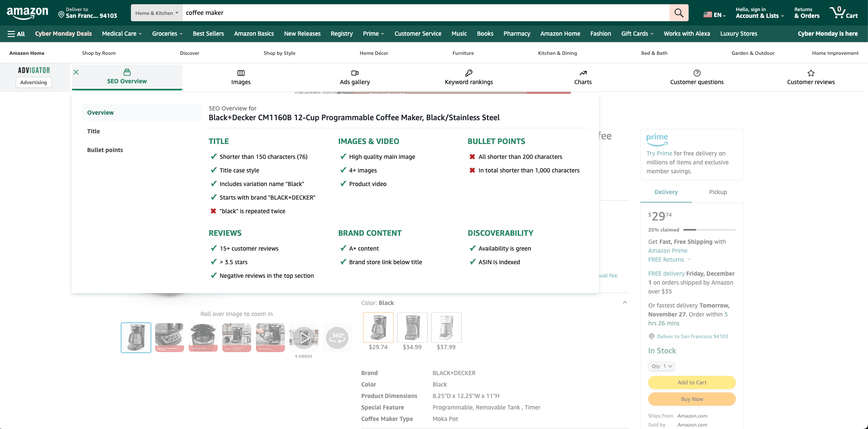This screenshot has width=868, height=429.
Task: Collapse the Color section chevron
Action: click(x=625, y=302)
